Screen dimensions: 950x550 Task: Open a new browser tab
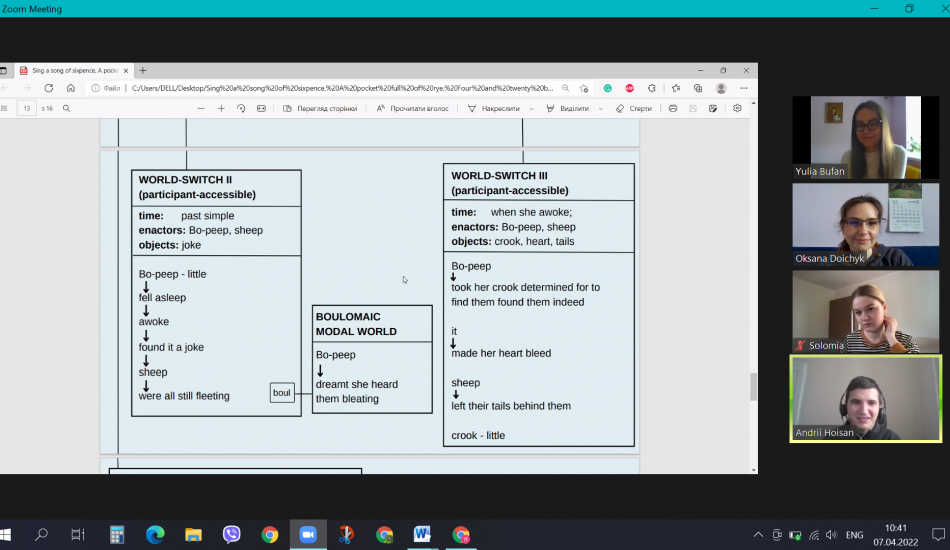[143, 71]
